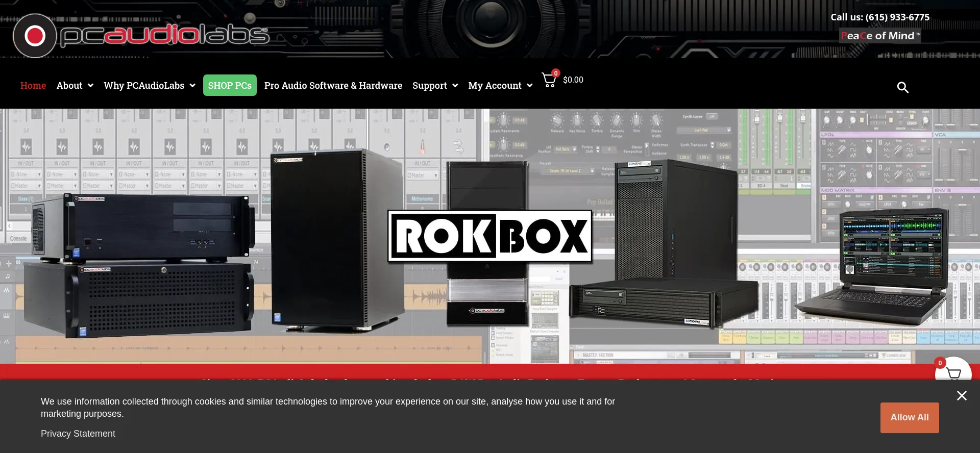Expand the My Account dropdown
The image size is (980, 453).
click(x=500, y=85)
